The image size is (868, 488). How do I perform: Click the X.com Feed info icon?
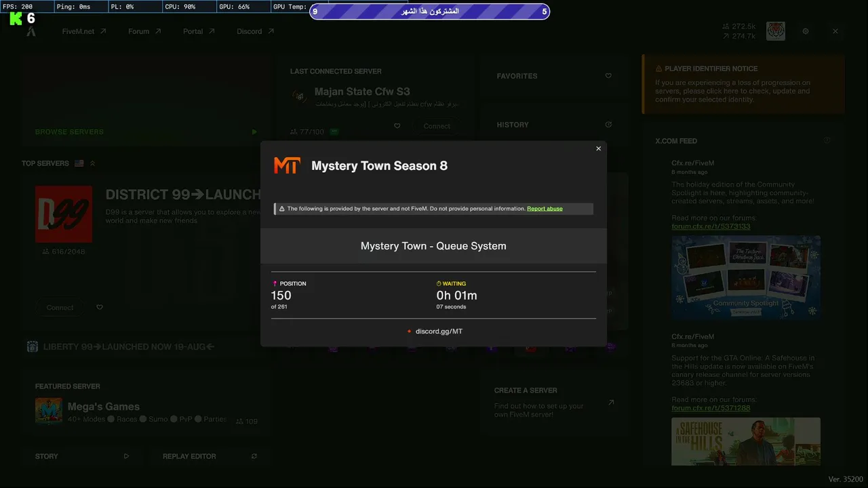[827, 141]
